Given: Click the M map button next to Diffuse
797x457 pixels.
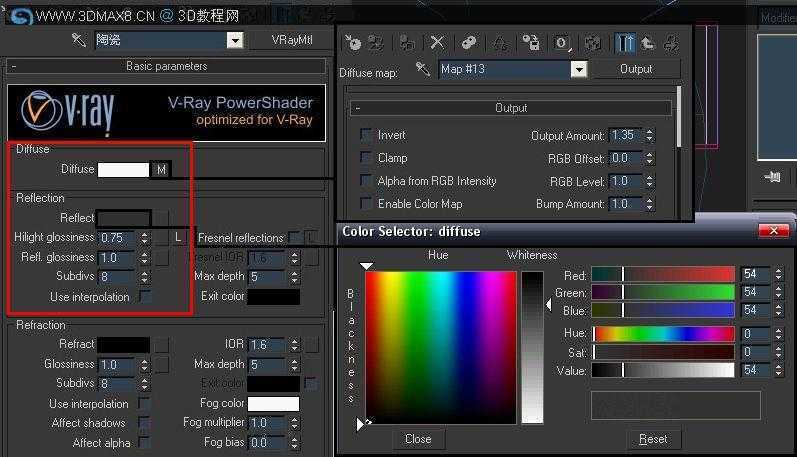Looking at the screenshot, I should coord(162,169).
